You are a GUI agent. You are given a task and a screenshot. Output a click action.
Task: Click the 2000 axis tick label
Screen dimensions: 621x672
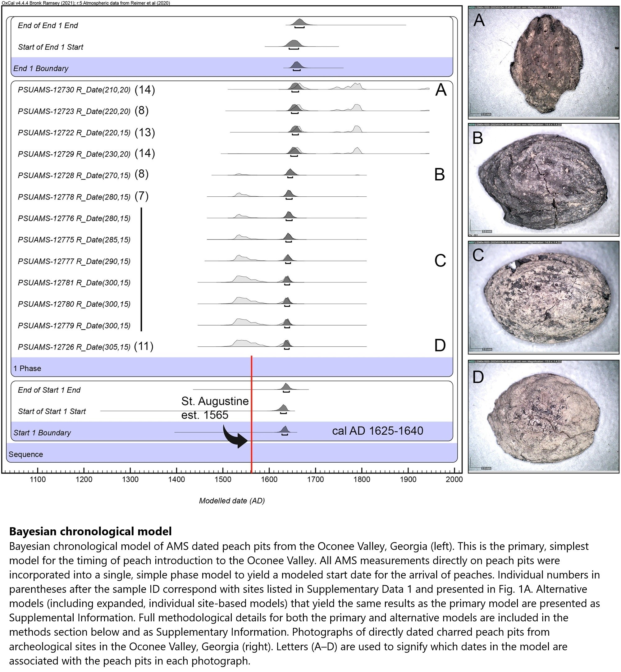[x=454, y=480]
